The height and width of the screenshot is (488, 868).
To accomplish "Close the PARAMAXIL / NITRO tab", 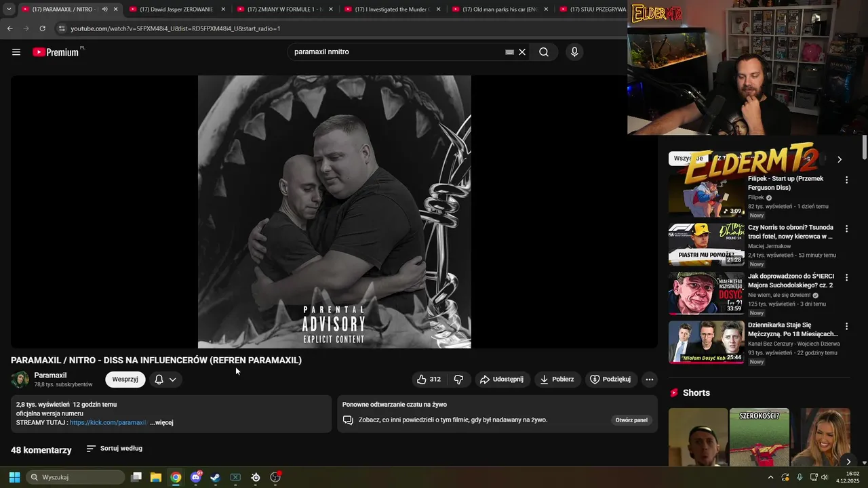I will click(x=115, y=9).
